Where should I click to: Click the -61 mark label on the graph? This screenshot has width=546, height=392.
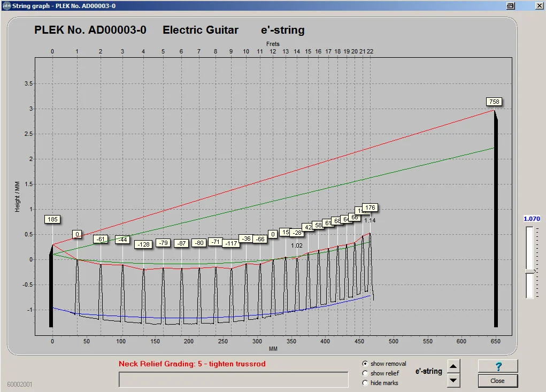coord(101,239)
